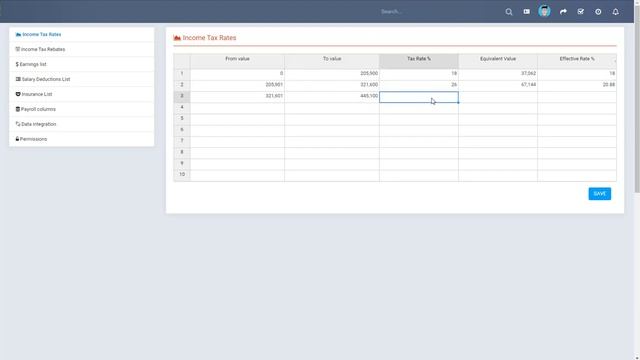This screenshot has height=360, width=640.
Task: Click cell containing 205,901
Action: (x=237, y=85)
